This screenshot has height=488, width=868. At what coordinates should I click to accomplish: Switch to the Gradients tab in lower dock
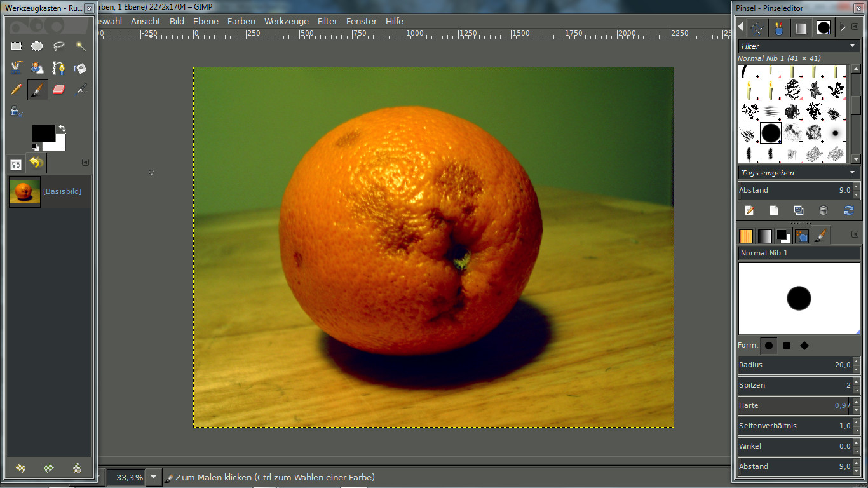[x=764, y=236]
